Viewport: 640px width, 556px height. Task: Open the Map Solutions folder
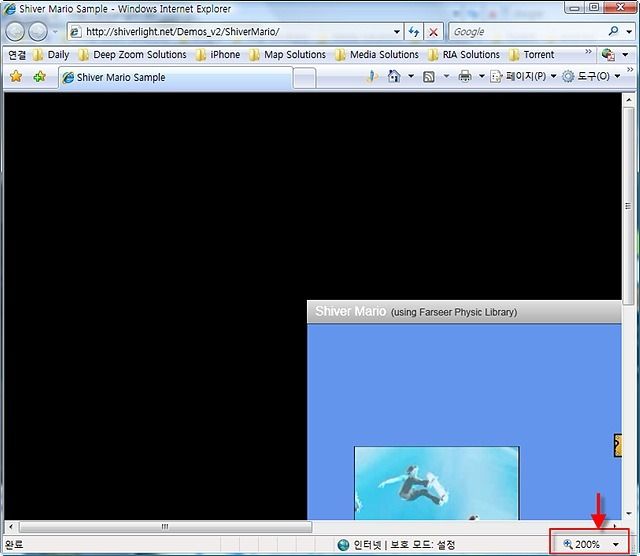(x=287, y=55)
